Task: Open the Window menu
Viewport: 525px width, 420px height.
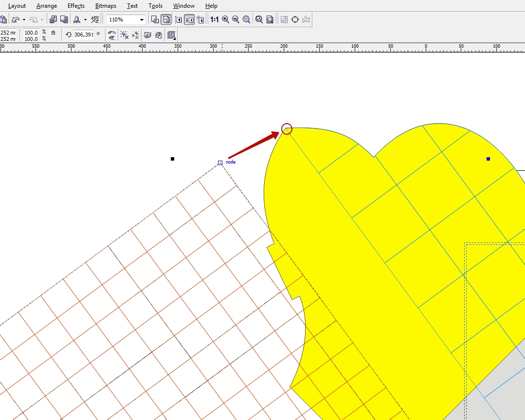Action: pos(184,6)
